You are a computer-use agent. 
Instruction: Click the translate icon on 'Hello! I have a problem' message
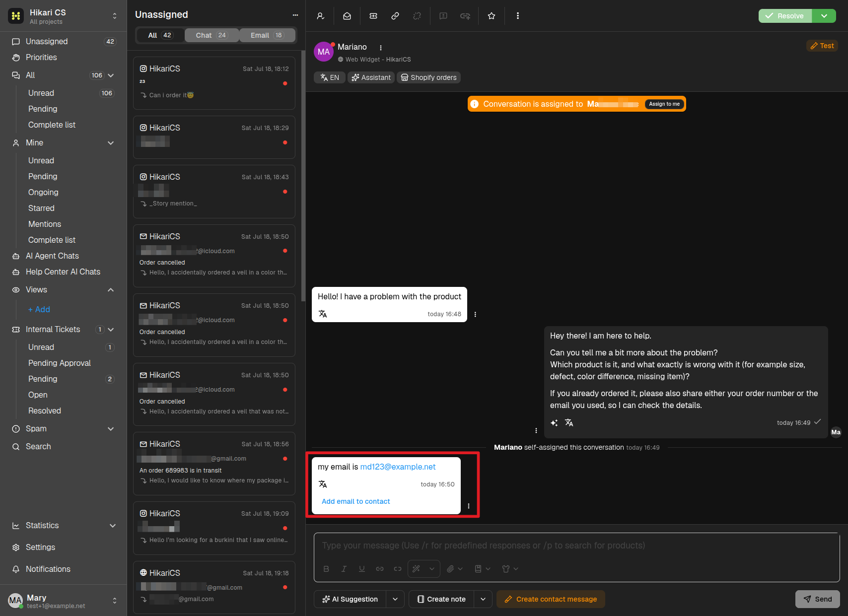click(323, 314)
